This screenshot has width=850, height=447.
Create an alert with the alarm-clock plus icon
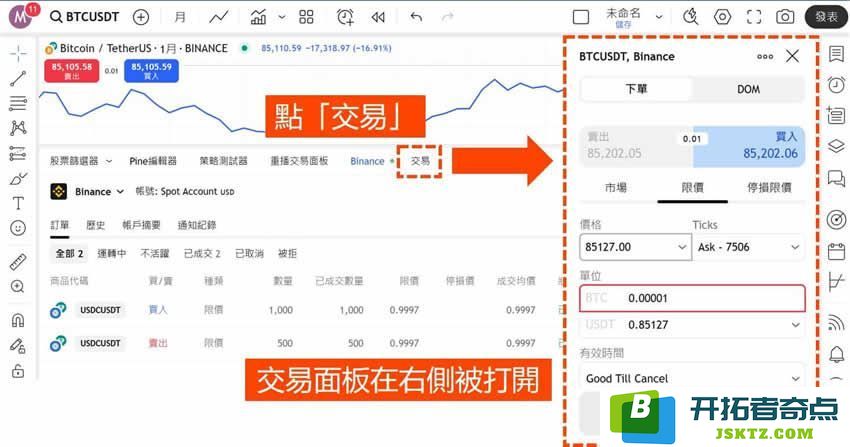click(345, 17)
